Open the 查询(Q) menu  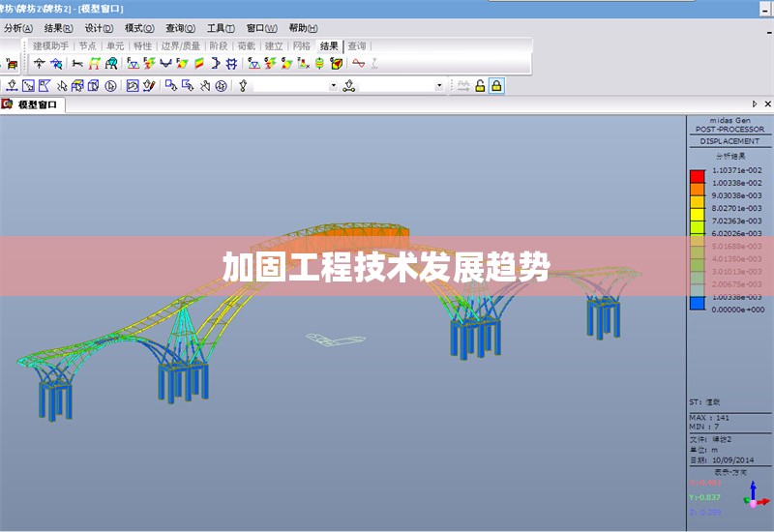click(x=180, y=28)
